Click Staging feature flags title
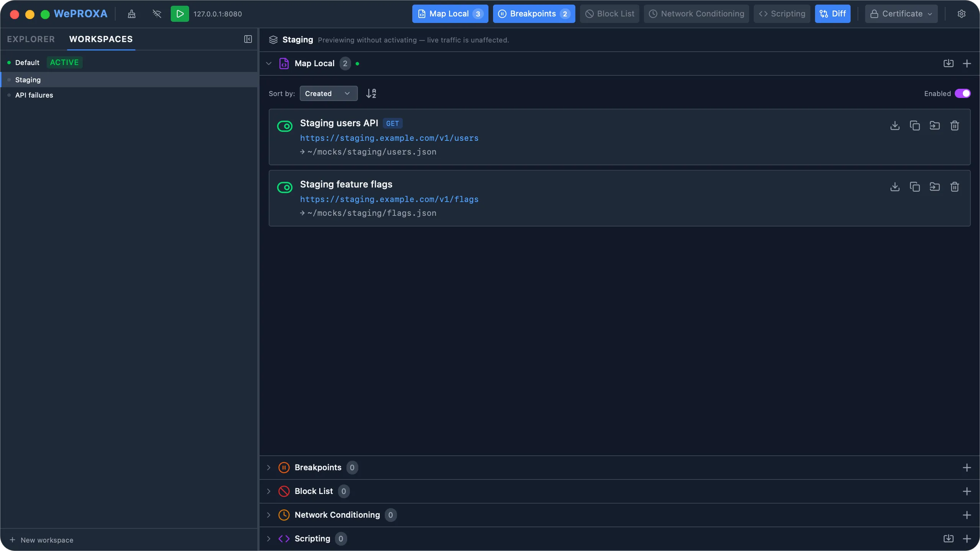This screenshot has width=980, height=551. tap(346, 184)
